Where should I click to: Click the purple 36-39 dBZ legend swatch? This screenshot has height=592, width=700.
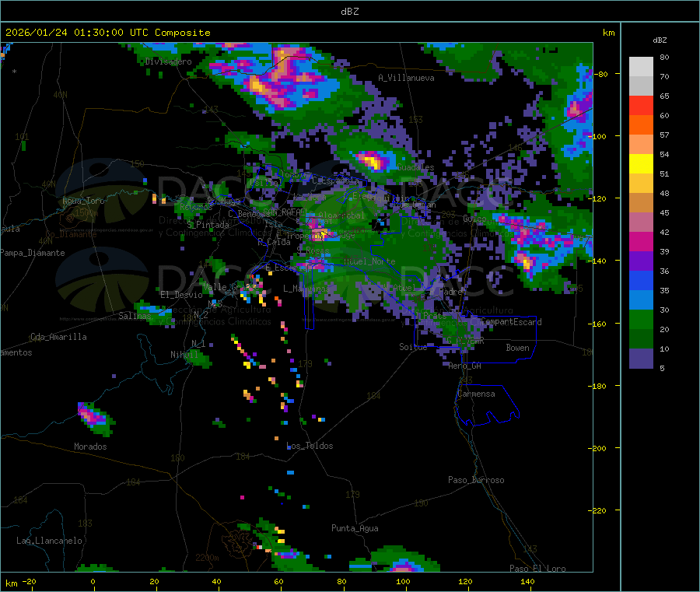click(x=641, y=261)
